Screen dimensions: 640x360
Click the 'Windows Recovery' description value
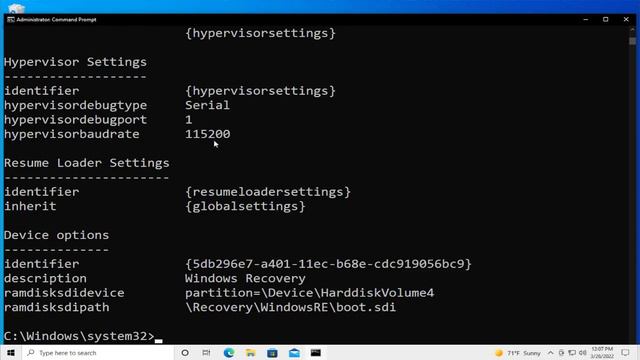245,278
